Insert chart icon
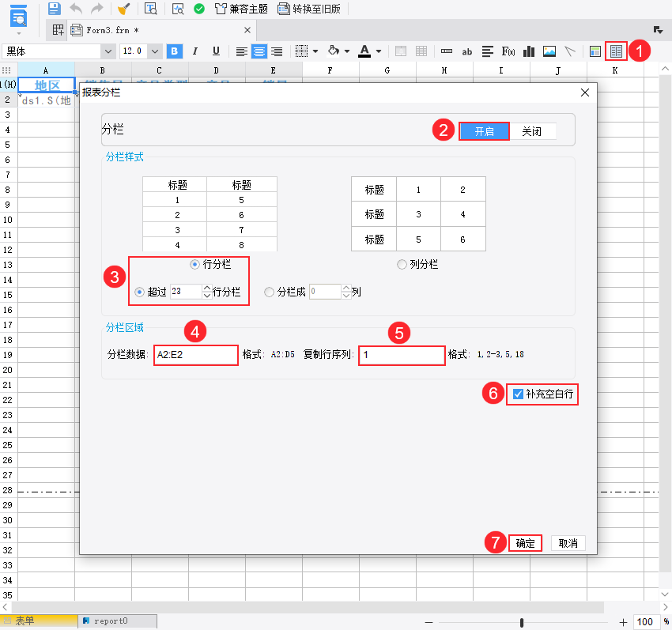Viewport: 672px width, 630px height. click(529, 51)
